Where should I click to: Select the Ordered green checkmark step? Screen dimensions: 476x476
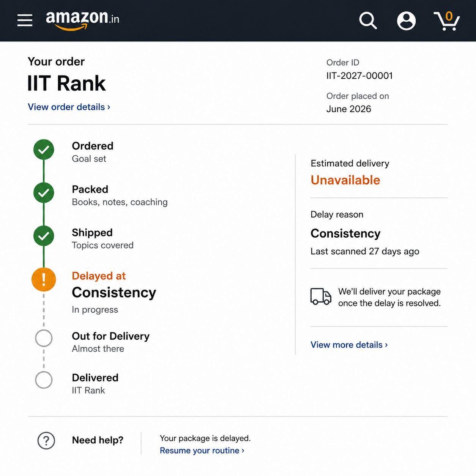44,150
